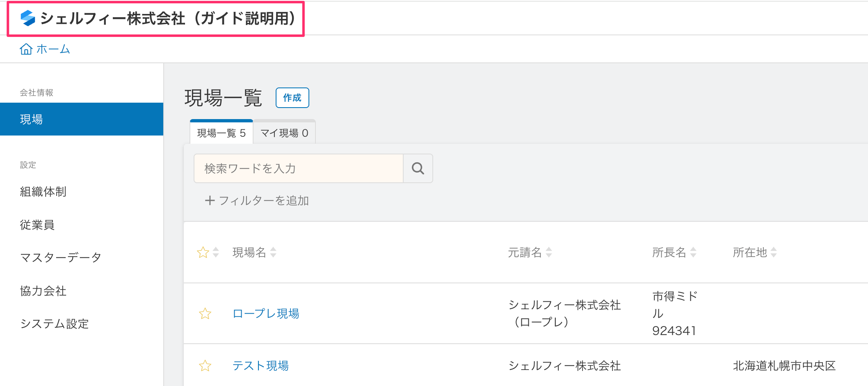Open 組織体制 in the sidebar
Screen dimensions: 868x386
click(43, 192)
